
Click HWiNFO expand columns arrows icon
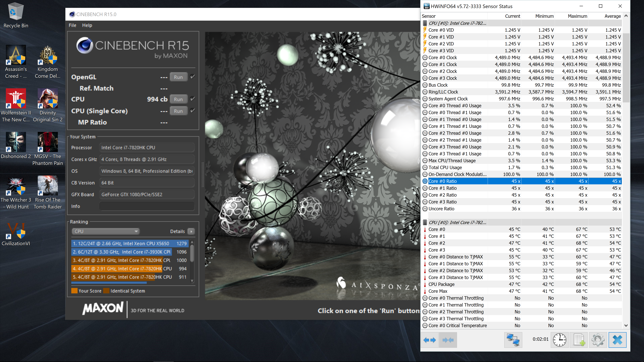430,340
